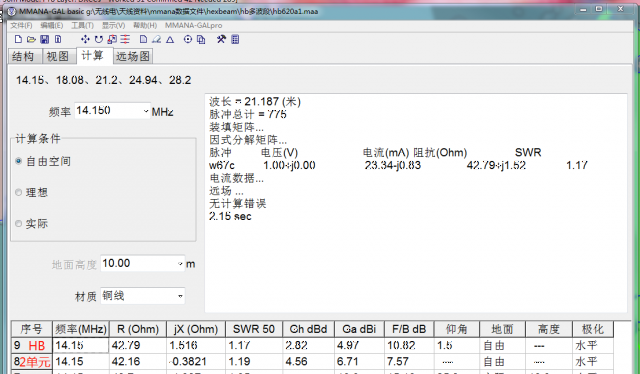This screenshot has height=374, width=640.
Task: Open wire edit page icon
Action: point(143,39)
